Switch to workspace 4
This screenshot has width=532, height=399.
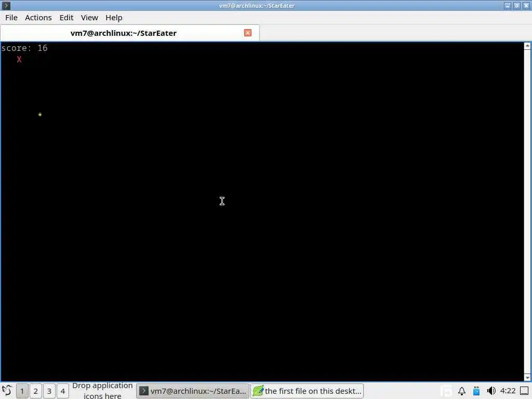tap(63, 391)
